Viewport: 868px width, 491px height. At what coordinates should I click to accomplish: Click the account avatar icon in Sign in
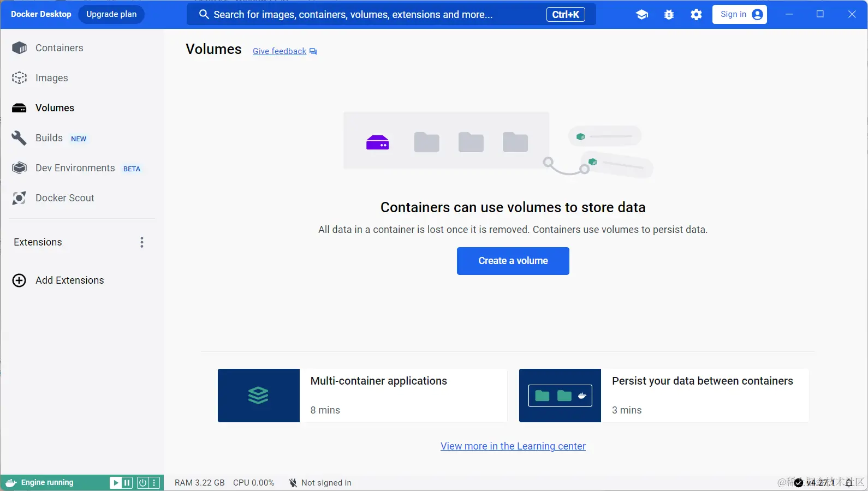[757, 15]
